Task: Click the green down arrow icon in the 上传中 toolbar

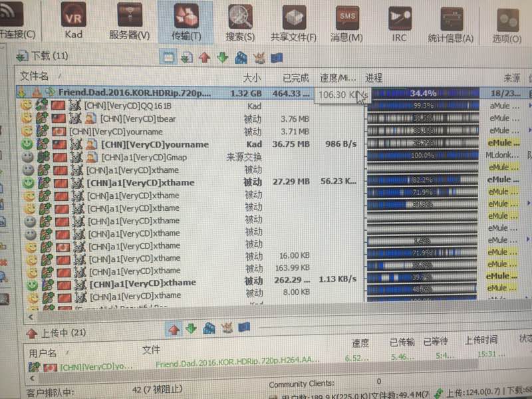Action: coord(192,328)
